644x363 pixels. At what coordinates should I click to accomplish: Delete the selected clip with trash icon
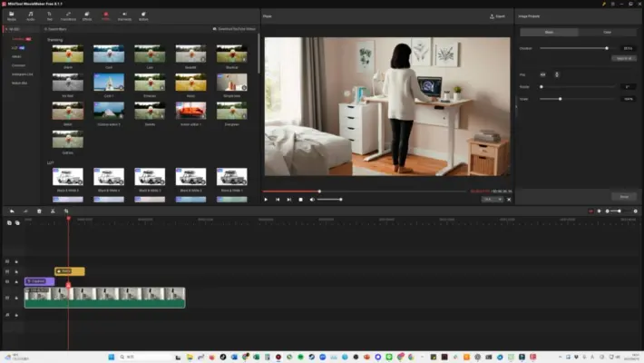39,211
